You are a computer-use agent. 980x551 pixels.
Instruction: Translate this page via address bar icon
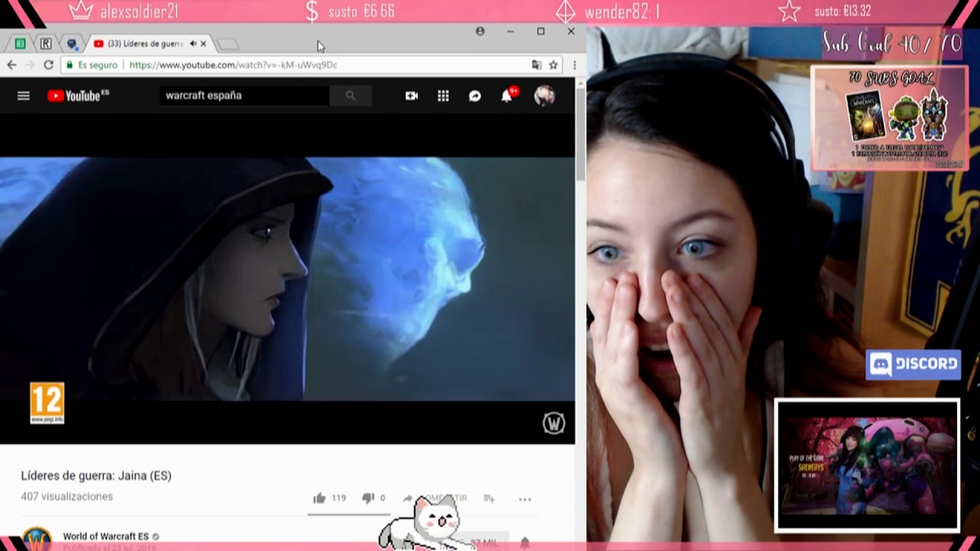click(537, 65)
